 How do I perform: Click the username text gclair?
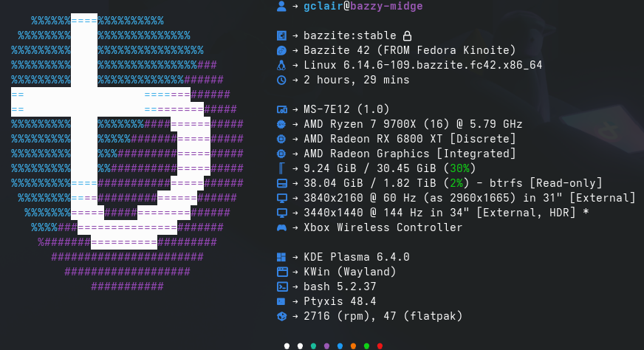323,6
